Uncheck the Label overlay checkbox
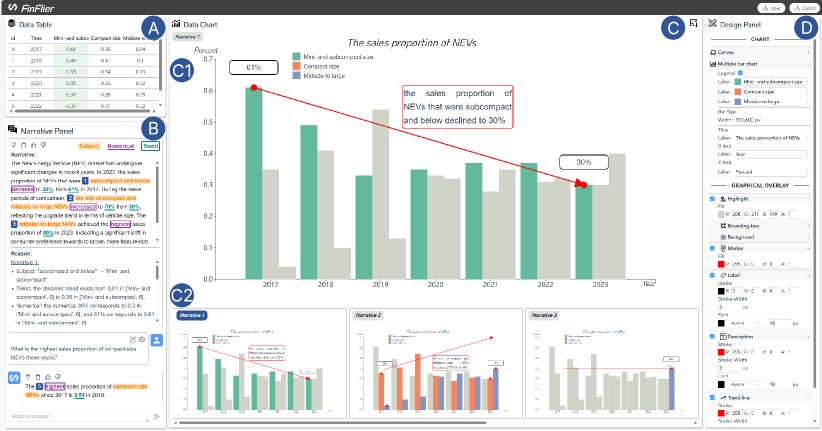Viewport: 822px width, 431px height. (712, 275)
